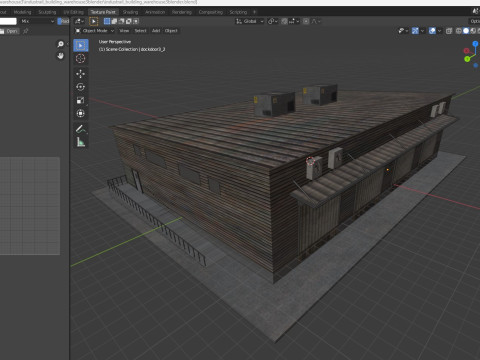Switch to Material Preview shading

(473, 31)
